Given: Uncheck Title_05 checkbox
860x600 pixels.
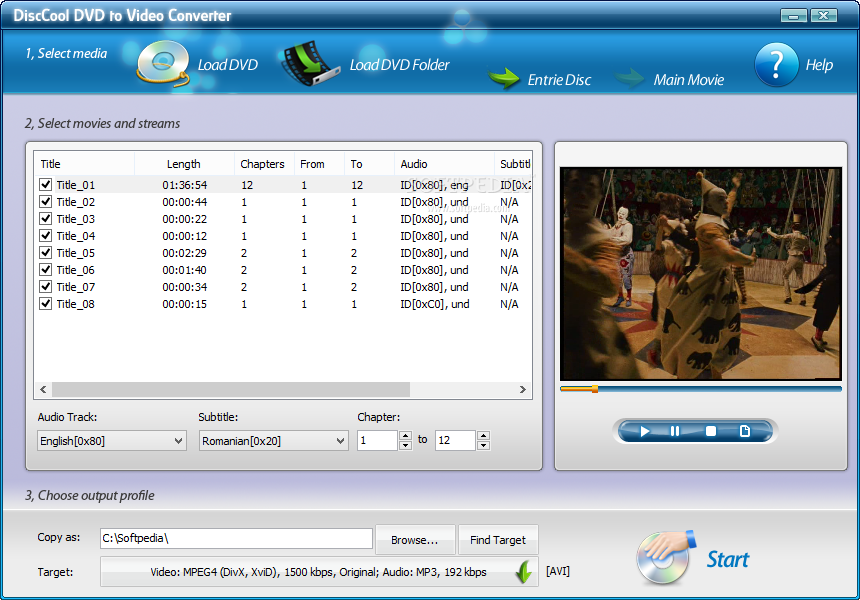Looking at the screenshot, I should tap(46, 253).
